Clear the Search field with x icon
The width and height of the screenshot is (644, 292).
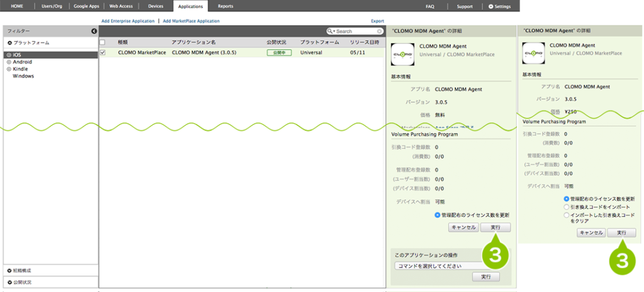[379, 31]
